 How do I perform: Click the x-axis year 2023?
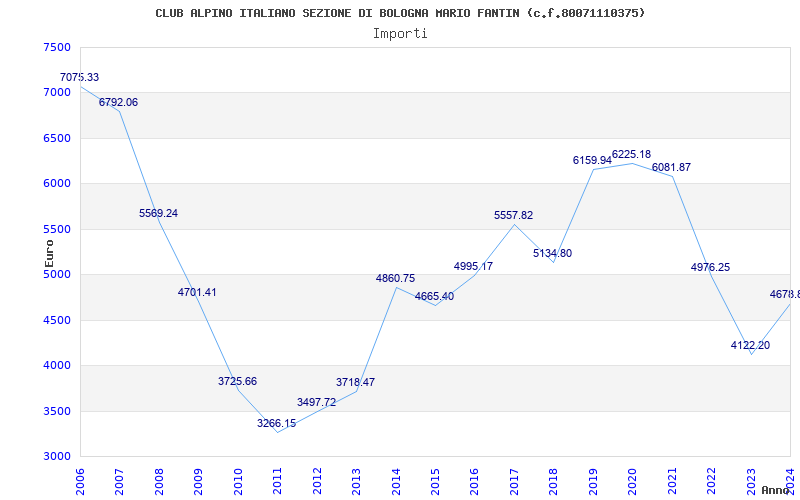751,481
